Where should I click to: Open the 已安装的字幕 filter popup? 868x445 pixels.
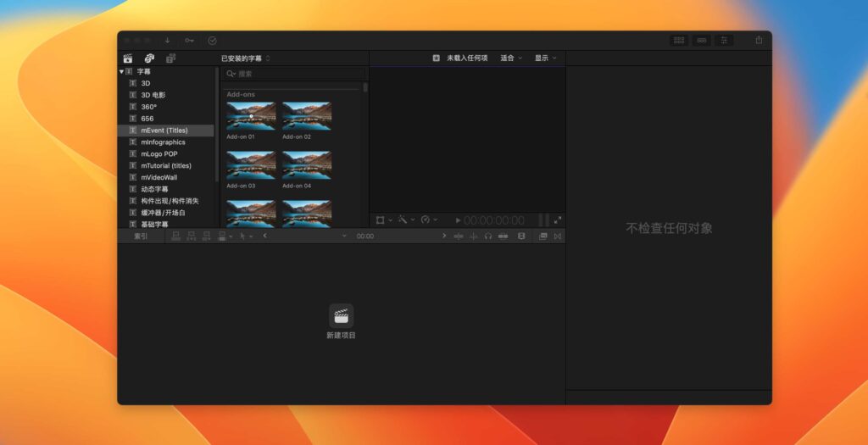pos(246,58)
